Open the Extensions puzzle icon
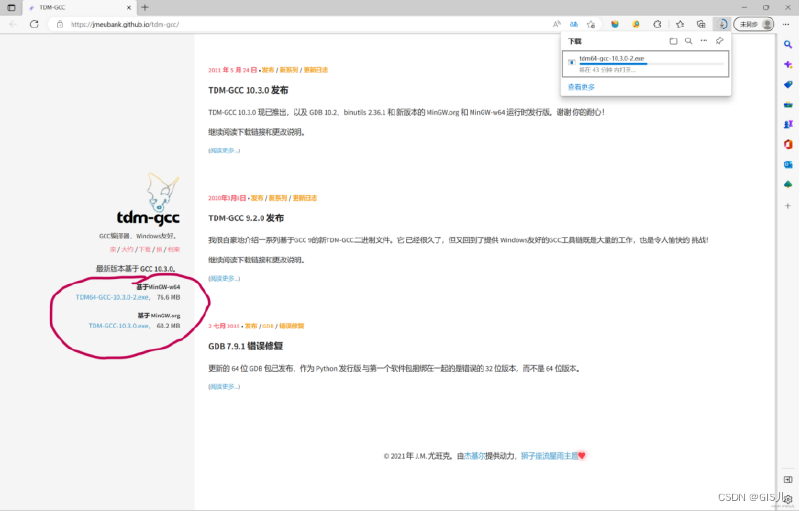The width and height of the screenshot is (800, 511). pyautogui.click(x=658, y=24)
